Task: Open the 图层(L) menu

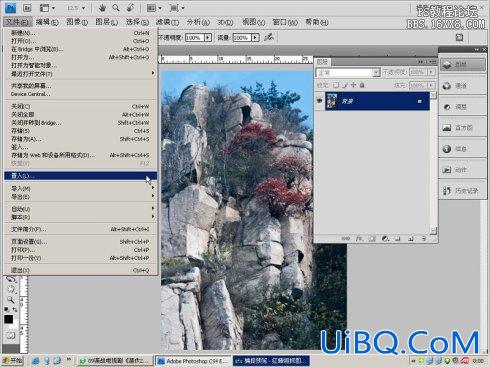Action: point(107,22)
